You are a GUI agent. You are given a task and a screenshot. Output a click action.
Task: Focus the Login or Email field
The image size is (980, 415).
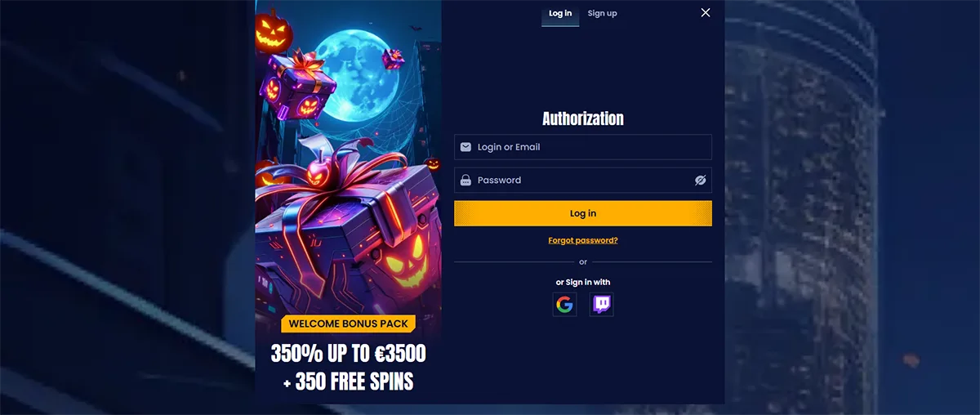(583, 147)
